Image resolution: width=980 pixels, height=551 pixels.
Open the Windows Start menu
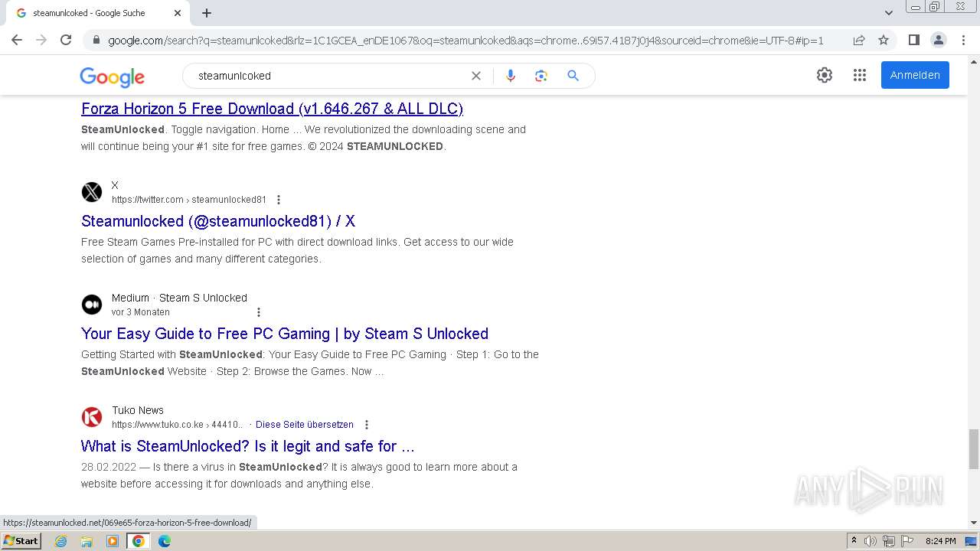pos(21,540)
